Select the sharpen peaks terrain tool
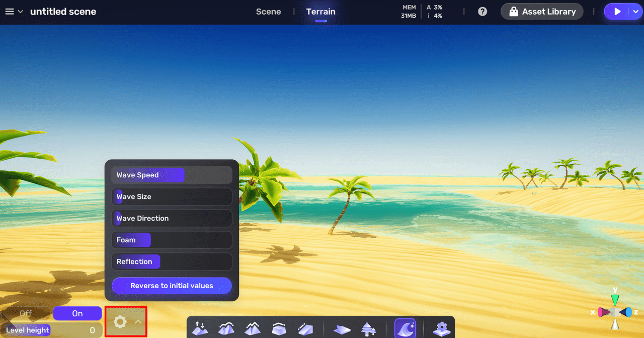The width and height of the screenshot is (644, 338). 252,329
